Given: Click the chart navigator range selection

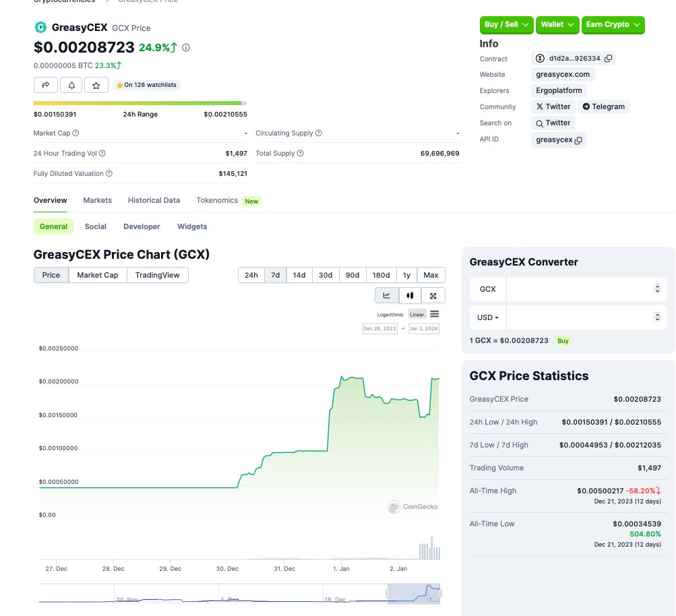Looking at the screenshot, I should (414, 594).
